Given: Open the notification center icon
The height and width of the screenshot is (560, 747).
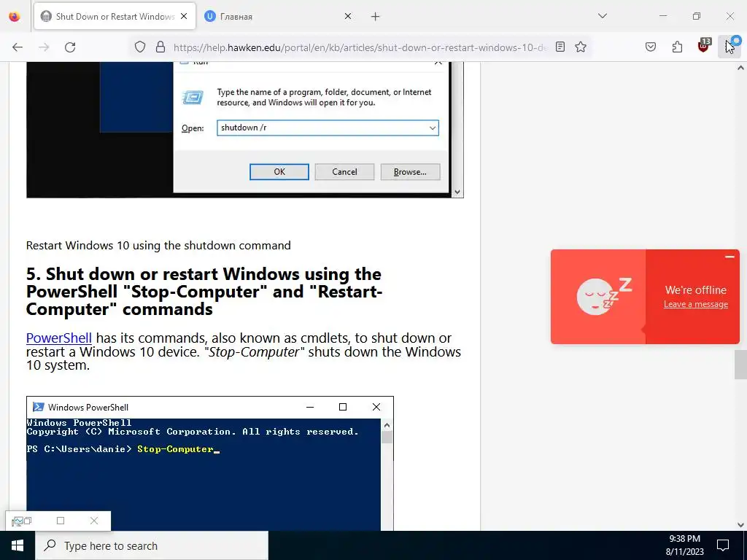Looking at the screenshot, I should (723, 545).
